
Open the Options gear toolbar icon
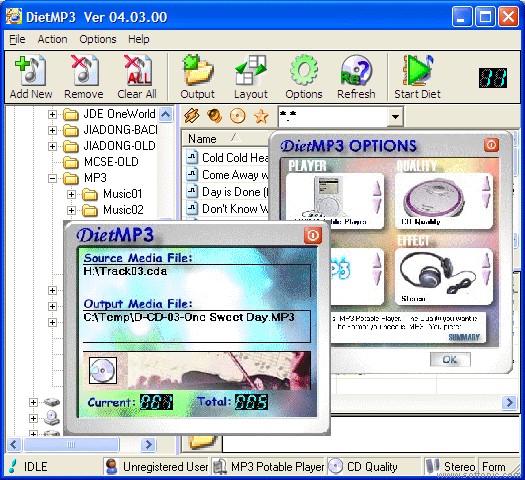click(304, 70)
